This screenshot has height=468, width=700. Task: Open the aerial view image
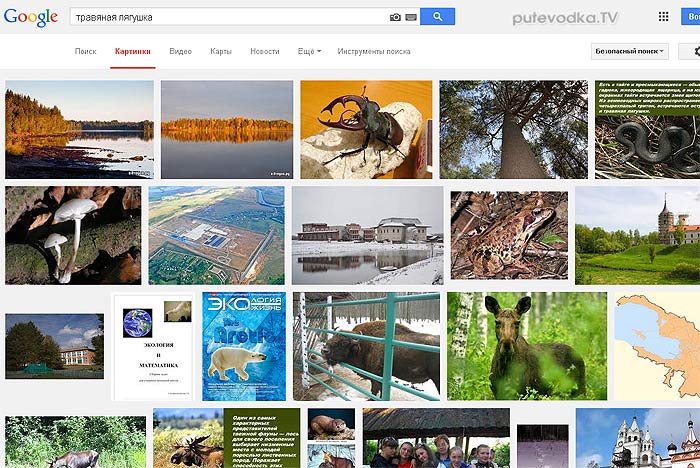click(217, 235)
